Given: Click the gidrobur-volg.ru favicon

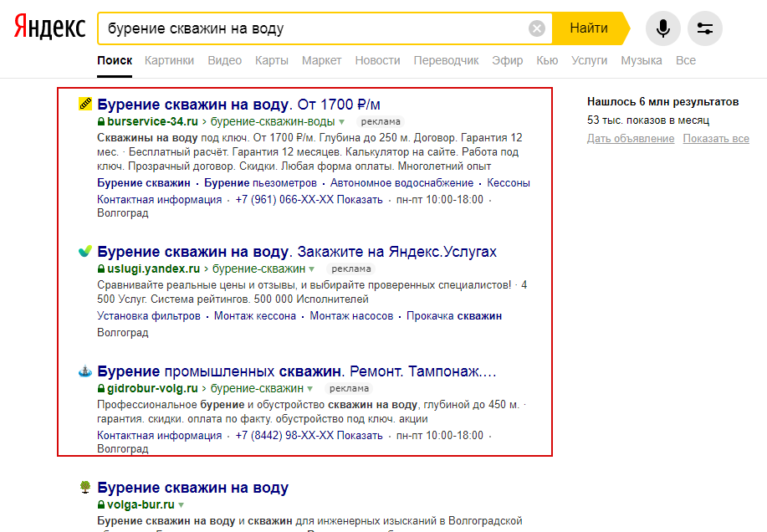Looking at the screenshot, I should pyautogui.click(x=85, y=371).
